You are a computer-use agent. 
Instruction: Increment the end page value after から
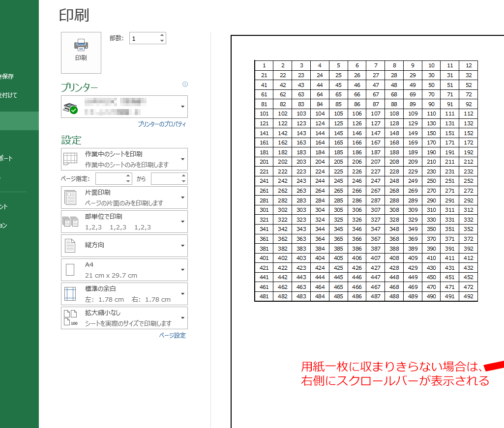pyautogui.click(x=183, y=176)
